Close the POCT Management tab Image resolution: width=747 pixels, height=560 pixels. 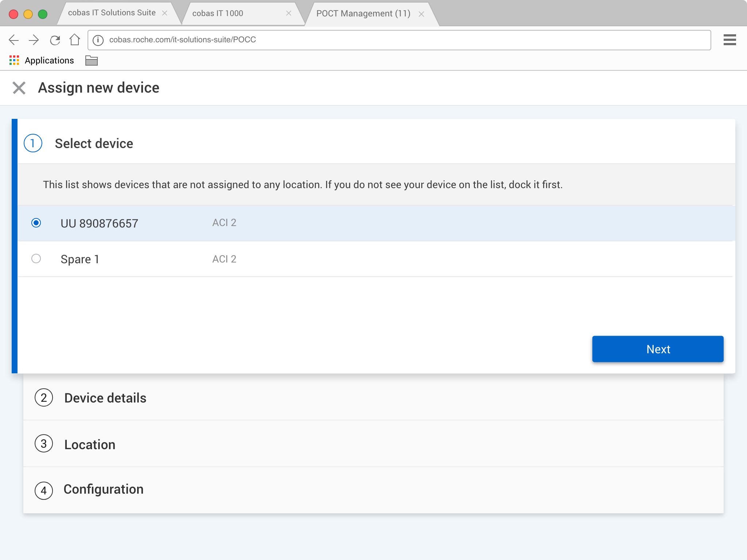click(421, 14)
